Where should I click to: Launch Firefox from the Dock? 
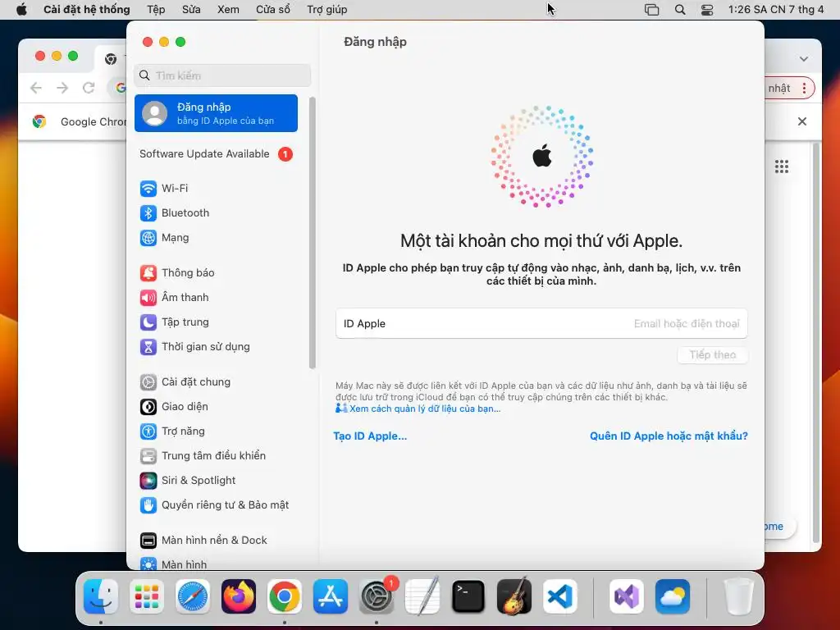point(239,596)
